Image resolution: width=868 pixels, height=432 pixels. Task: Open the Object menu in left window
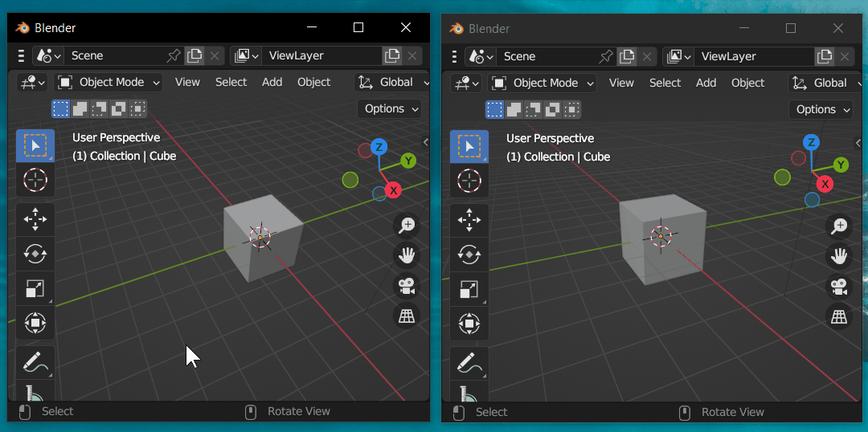click(x=314, y=82)
